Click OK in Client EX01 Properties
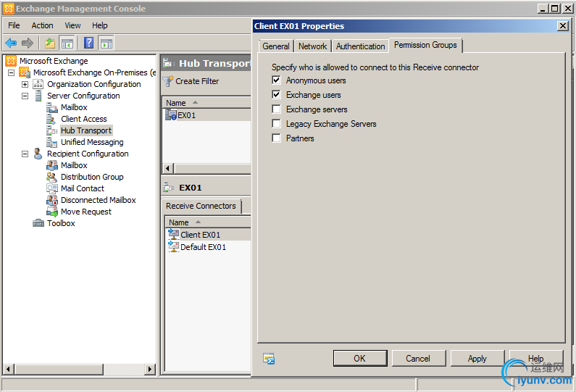Image resolution: width=576 pixels, height=392 pixels. tap(360, 358)
